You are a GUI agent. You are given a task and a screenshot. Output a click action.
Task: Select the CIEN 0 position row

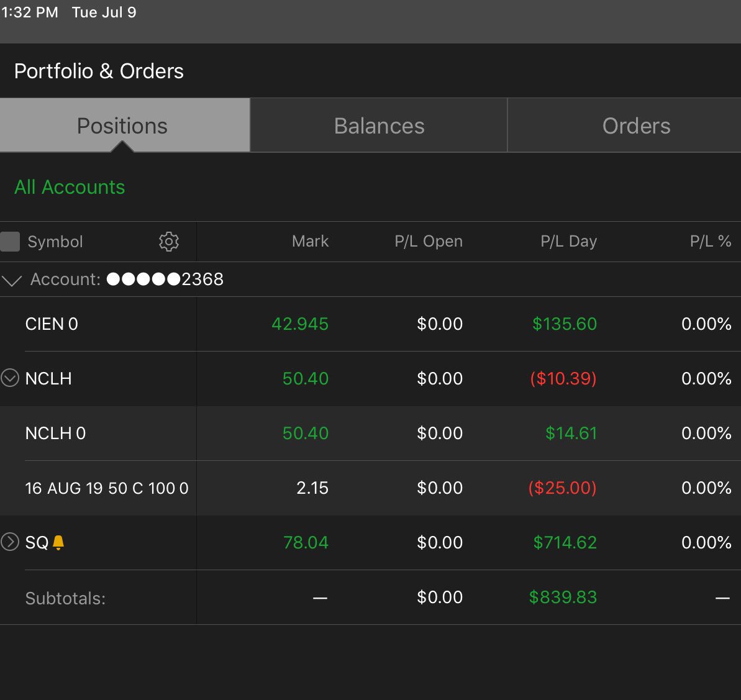click(370, 324)
